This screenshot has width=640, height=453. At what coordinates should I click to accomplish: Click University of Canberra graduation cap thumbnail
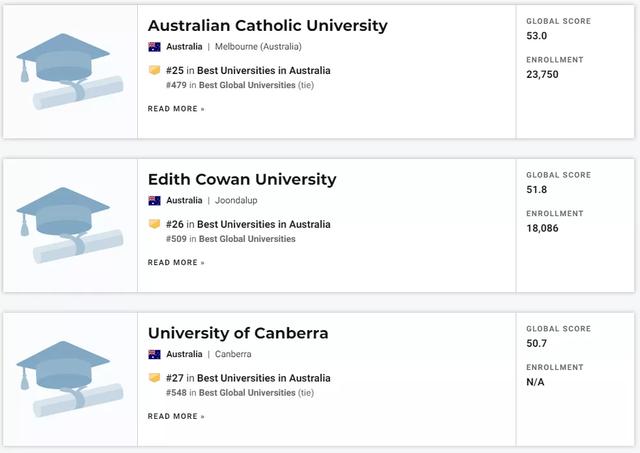[70, 380]
